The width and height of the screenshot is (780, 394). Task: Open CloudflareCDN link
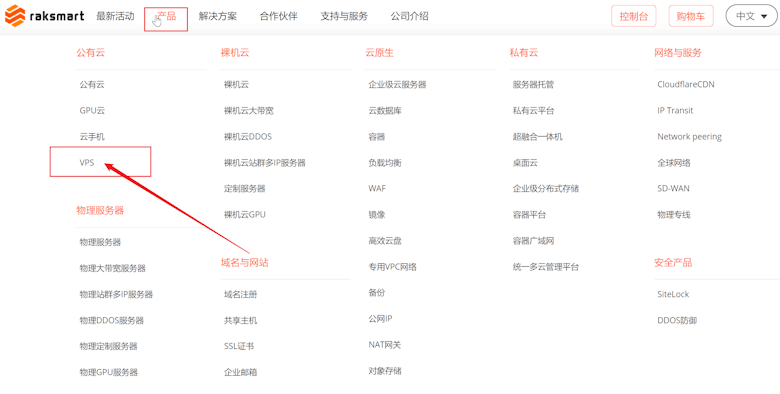click(686, 85)
